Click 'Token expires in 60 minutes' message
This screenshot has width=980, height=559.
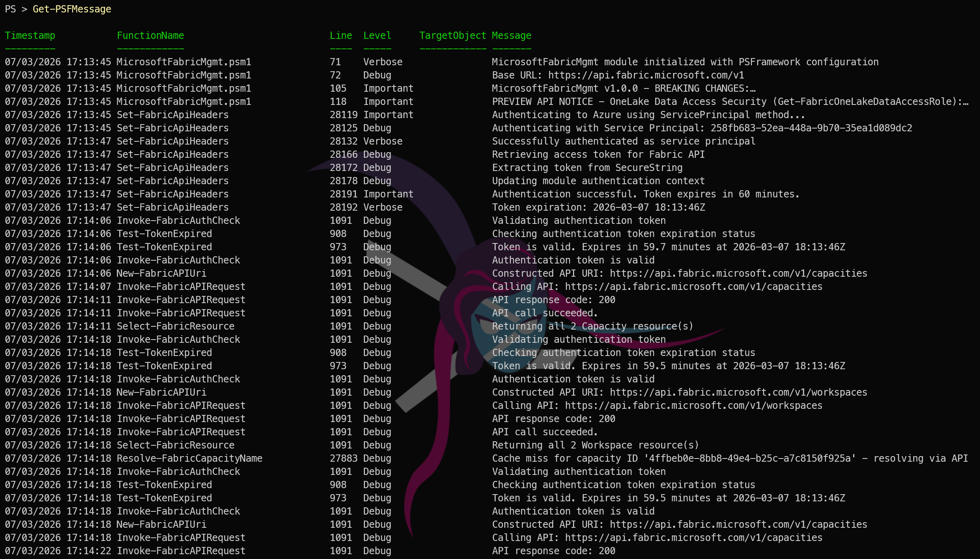click(x=646, y=194)
